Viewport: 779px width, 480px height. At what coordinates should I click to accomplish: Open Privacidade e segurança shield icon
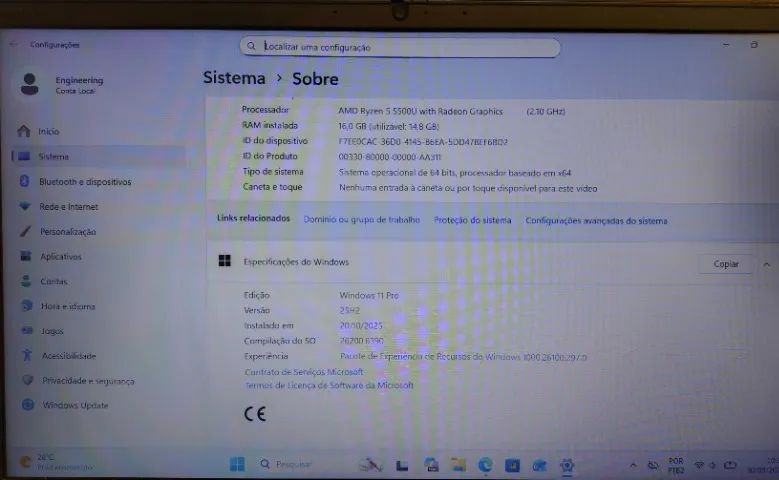click(x=28, y=380)
